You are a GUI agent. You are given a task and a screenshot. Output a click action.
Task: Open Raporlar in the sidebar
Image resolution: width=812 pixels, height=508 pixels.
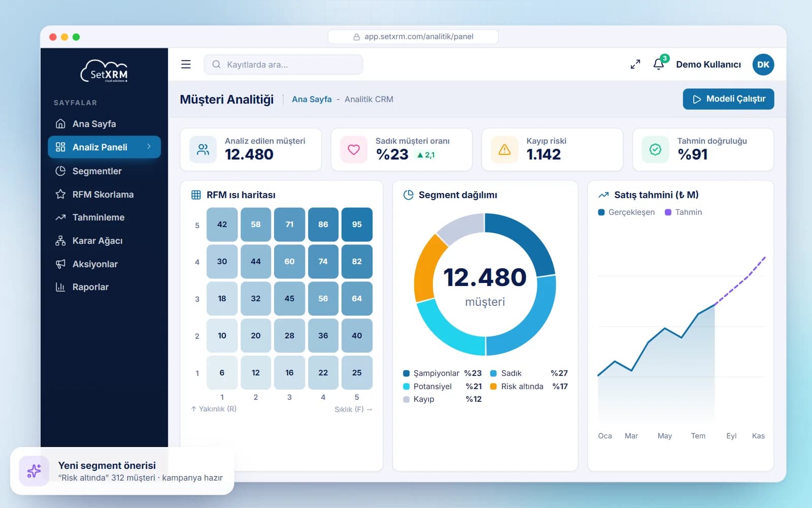click(104, 287)
